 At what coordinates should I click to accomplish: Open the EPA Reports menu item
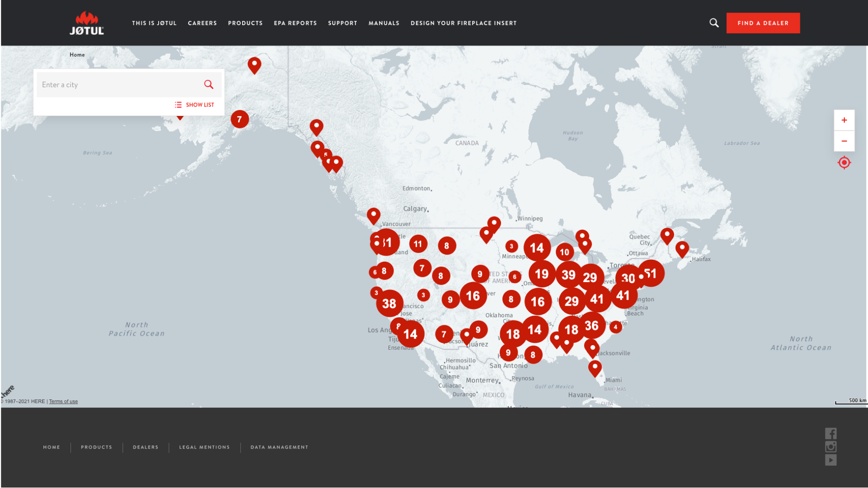point(295,23)
